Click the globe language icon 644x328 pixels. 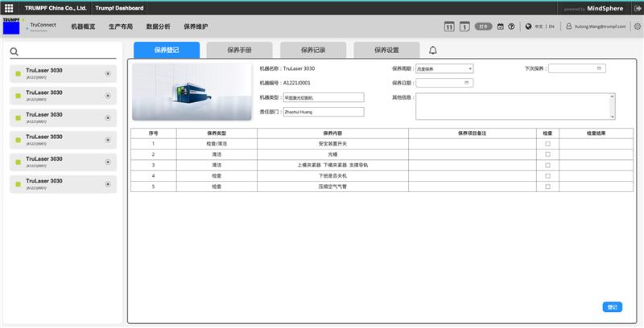click(528, 27)
